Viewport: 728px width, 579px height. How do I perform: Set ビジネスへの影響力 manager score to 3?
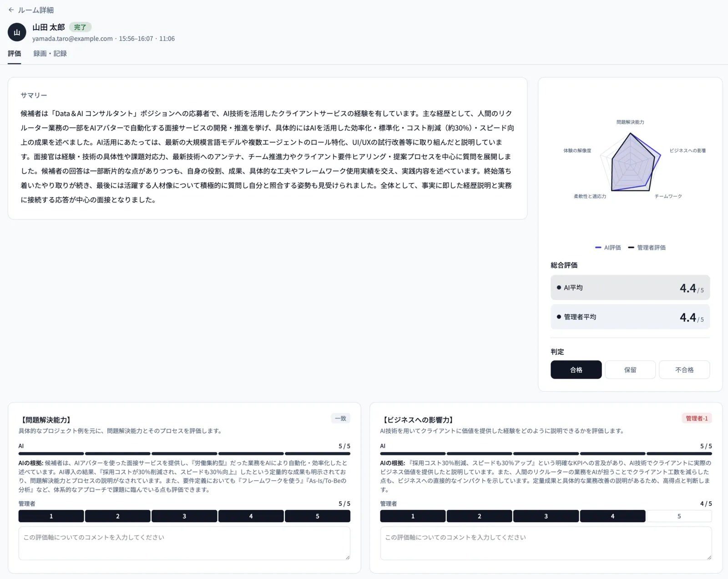click(546, 516)
